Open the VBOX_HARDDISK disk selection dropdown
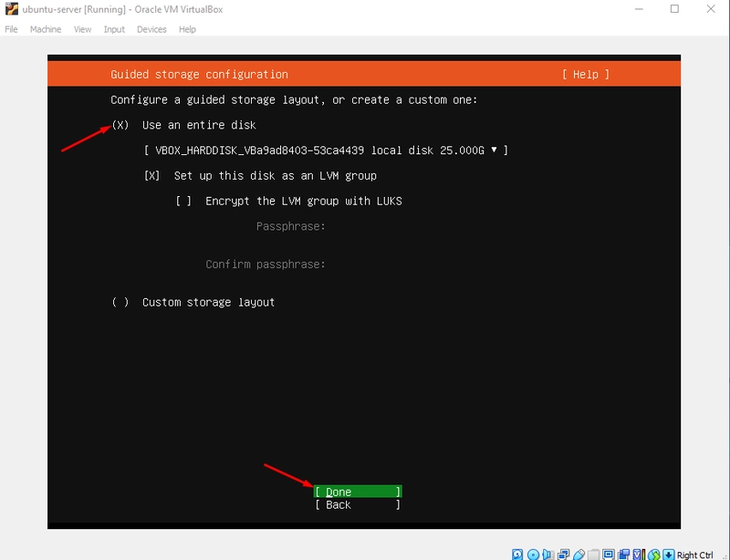 [326, 150]
